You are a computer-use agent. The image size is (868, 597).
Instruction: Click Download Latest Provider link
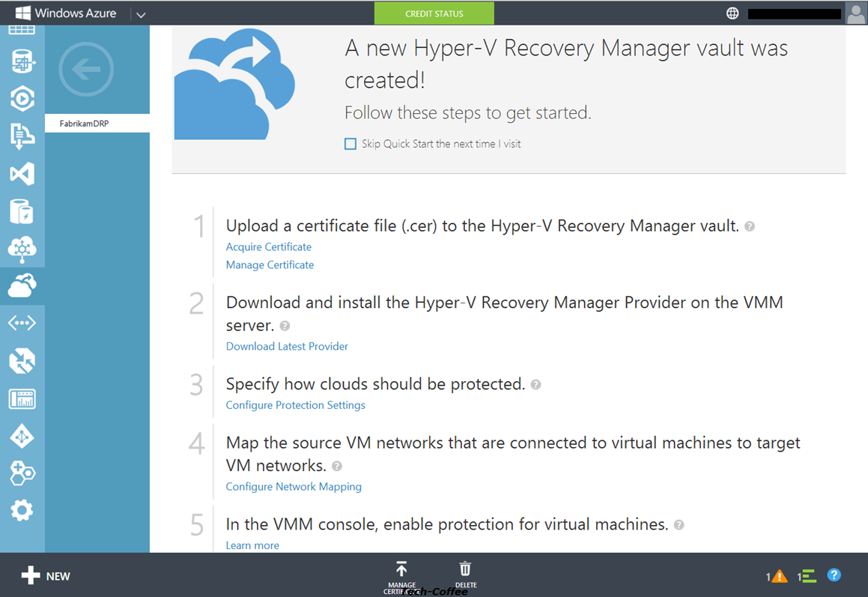pyautogui.click(x=287, y=346)
